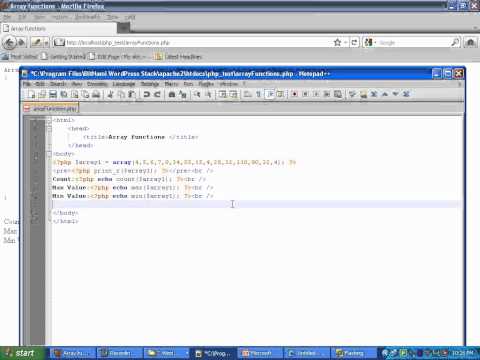Image resolution: width=480 pixels, height=360 pixels.
Task: Go forward in Firefox
Action: 22,43
